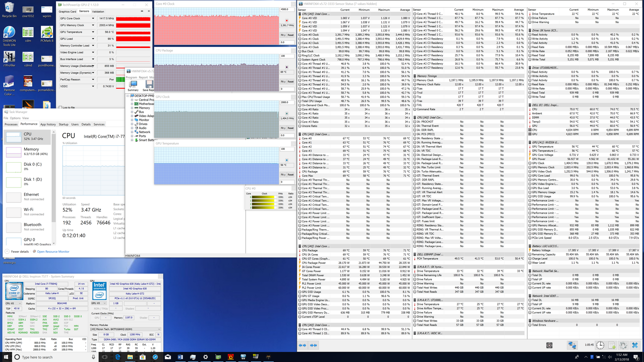Collapse DESKTOP root node in HWiNFO tree
This screenshot has width=644, height=362.
click(x=128, y=96)
